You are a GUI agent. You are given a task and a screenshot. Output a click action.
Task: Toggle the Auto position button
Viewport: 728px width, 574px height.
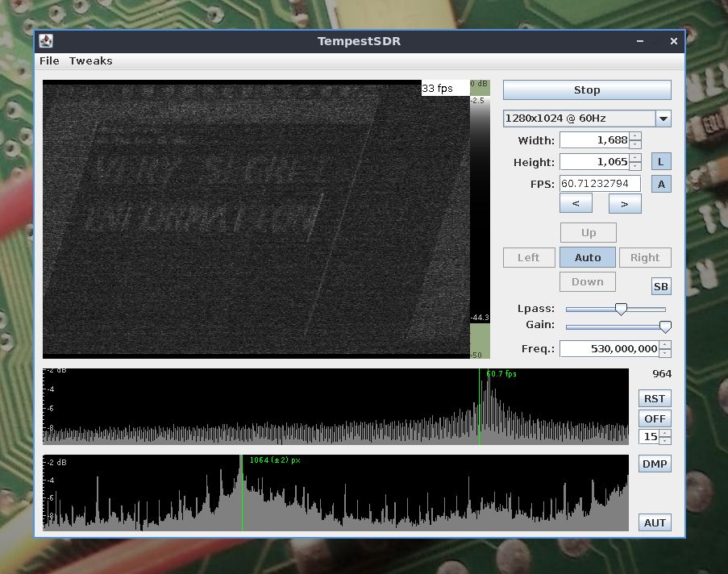tap(587, 257)
